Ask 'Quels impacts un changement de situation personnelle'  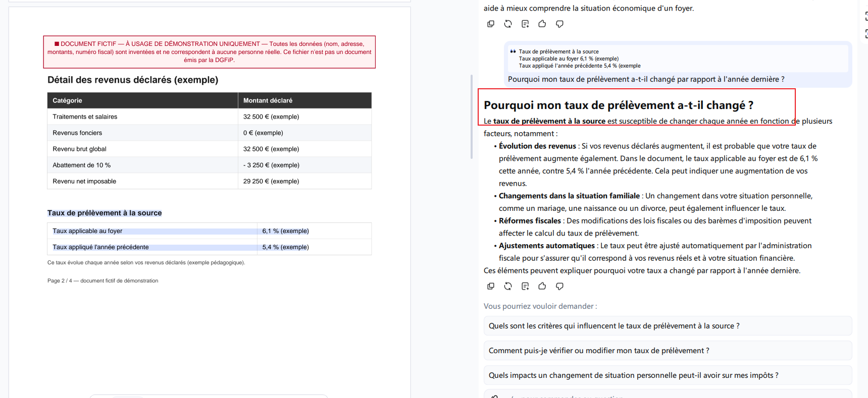pos(668,375)
